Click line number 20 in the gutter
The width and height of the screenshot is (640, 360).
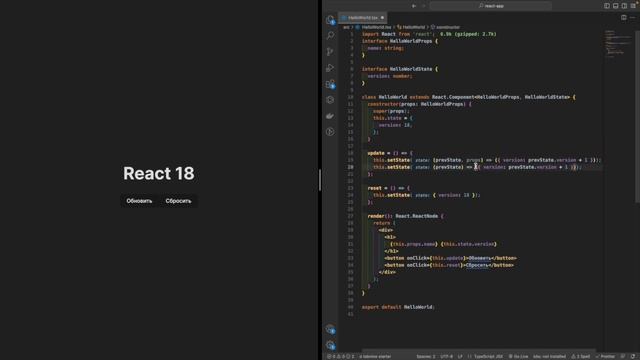point(351,167)
